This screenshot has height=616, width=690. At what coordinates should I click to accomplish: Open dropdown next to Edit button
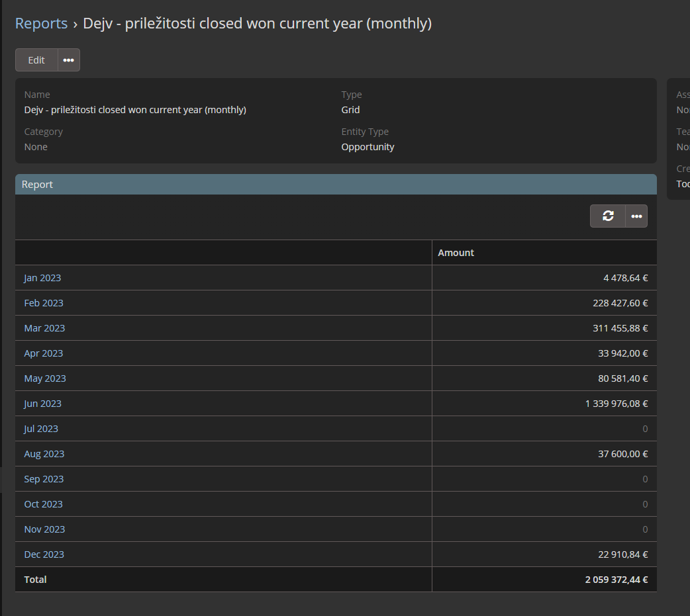pyautogui.click(x=69, y=60)
